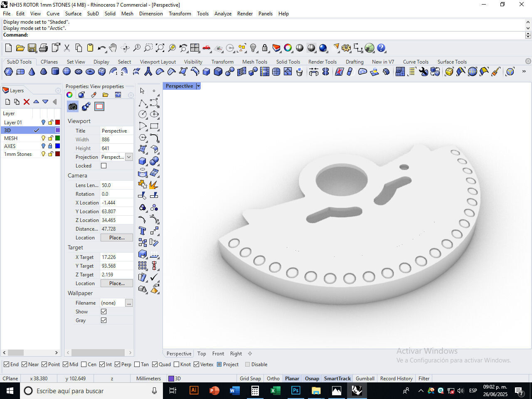Browse wallpaper file with ellipsis button

129,303
